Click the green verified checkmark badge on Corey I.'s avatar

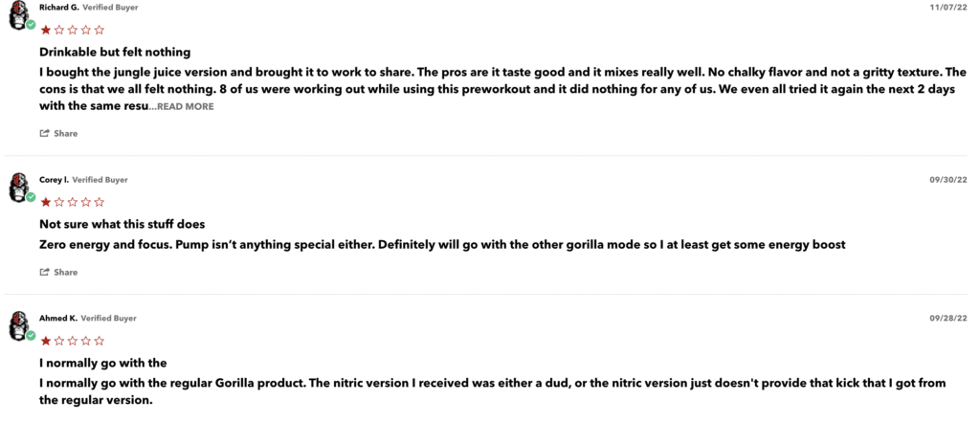(x=31, y=197)
